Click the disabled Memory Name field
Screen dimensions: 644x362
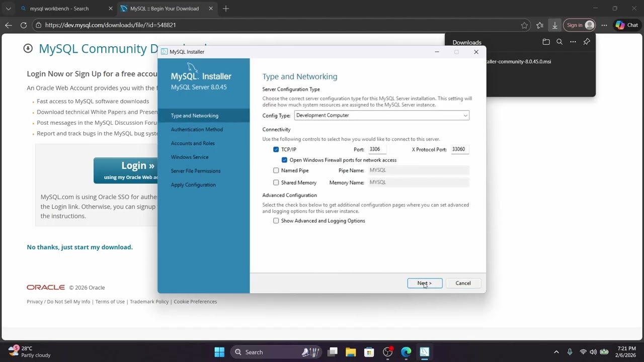pos(419,183)
